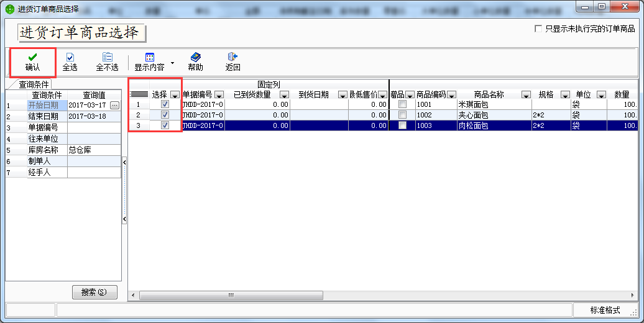This screenshot has width=644, height=323.
Task: Click the 搜索(S) search button
Action: point(94,292)
